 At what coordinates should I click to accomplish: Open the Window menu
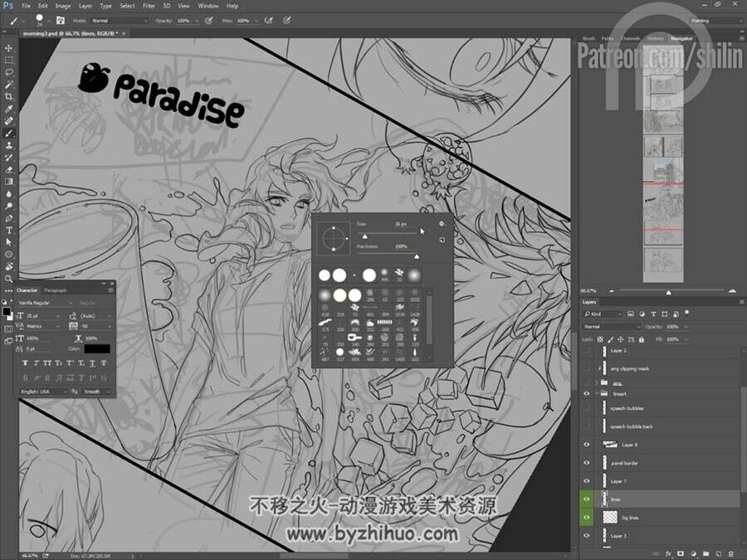(x=207, y=6)
